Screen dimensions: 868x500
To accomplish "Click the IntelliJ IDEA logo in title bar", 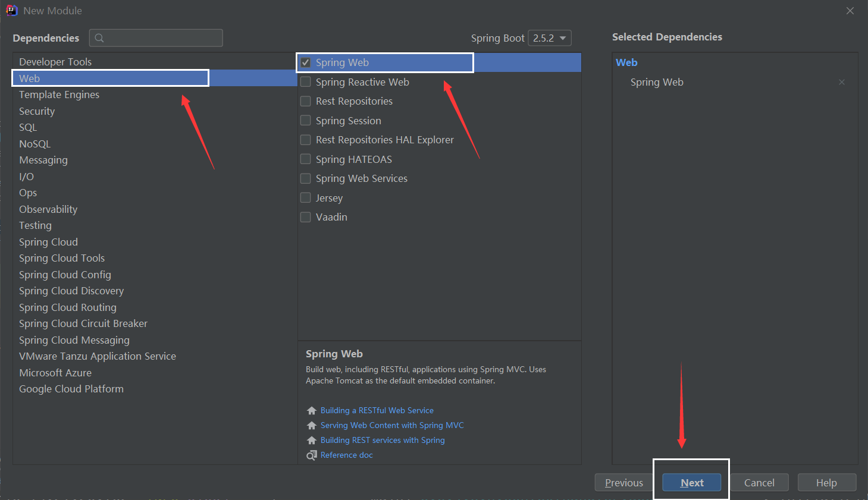I will pos(11,10).
